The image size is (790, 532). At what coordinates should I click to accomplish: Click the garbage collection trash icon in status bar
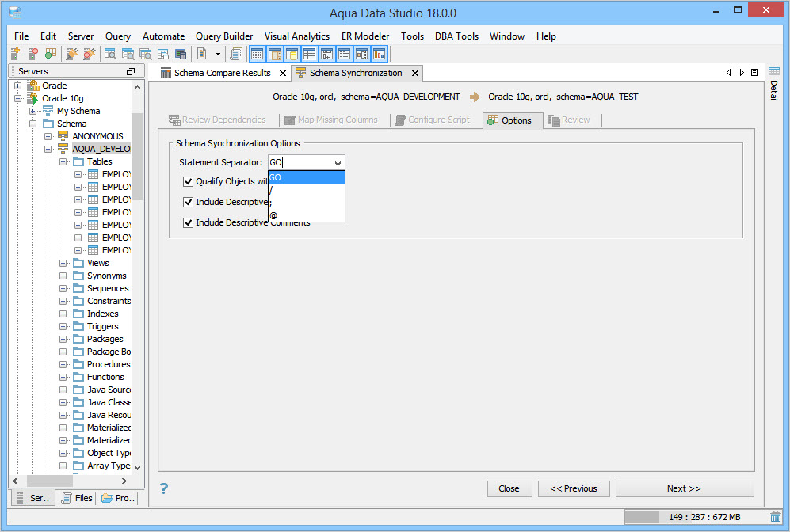click(x=776, y=517)
